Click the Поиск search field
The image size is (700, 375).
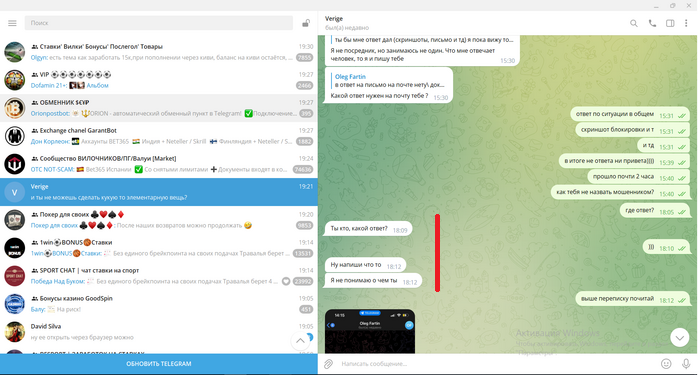point(158,23)
